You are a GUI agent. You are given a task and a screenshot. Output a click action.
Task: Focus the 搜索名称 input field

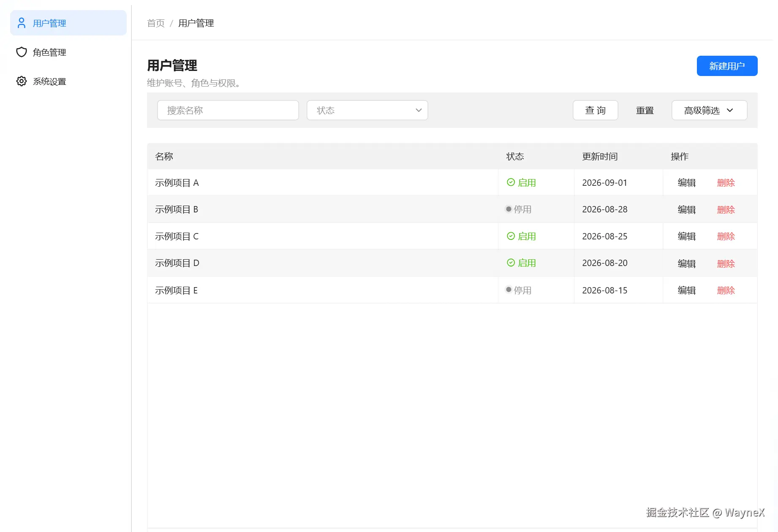coord(228,110)
